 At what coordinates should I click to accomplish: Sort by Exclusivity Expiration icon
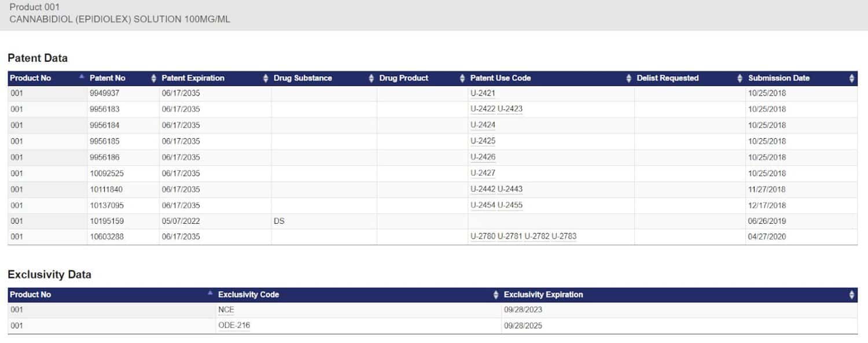tap(851, 295)
